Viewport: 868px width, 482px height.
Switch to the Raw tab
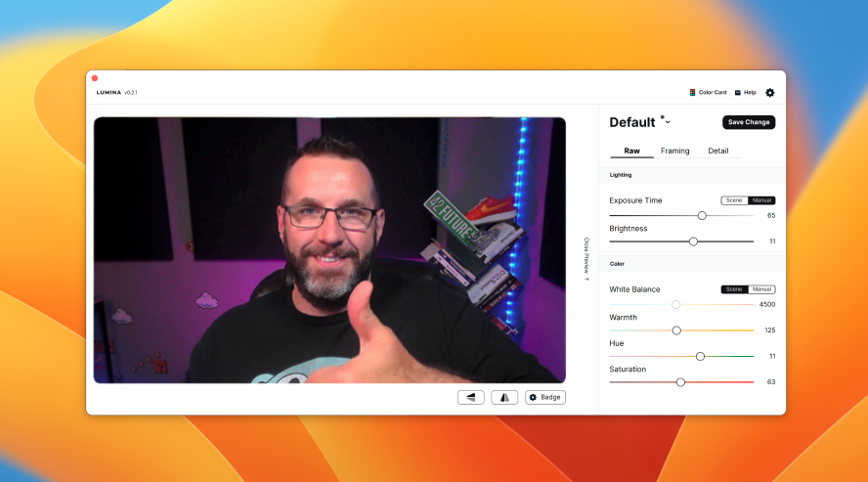pos(631,152)
